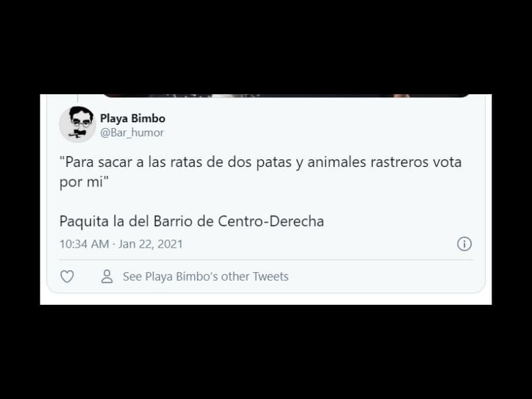Click the white margin below the tweet card
Viewport: 532px width, 399px height.
(265, 300)
